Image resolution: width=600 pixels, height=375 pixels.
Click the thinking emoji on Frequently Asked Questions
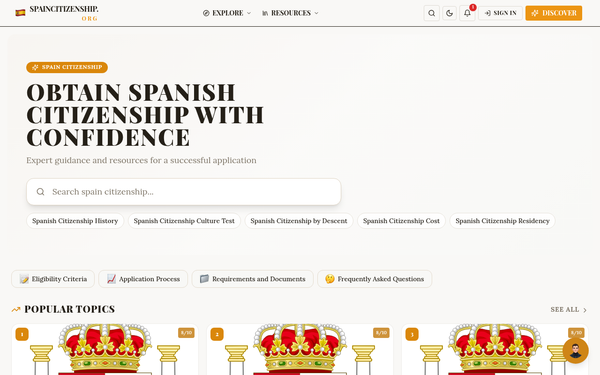pyautogui.click(x=330, y=279)
